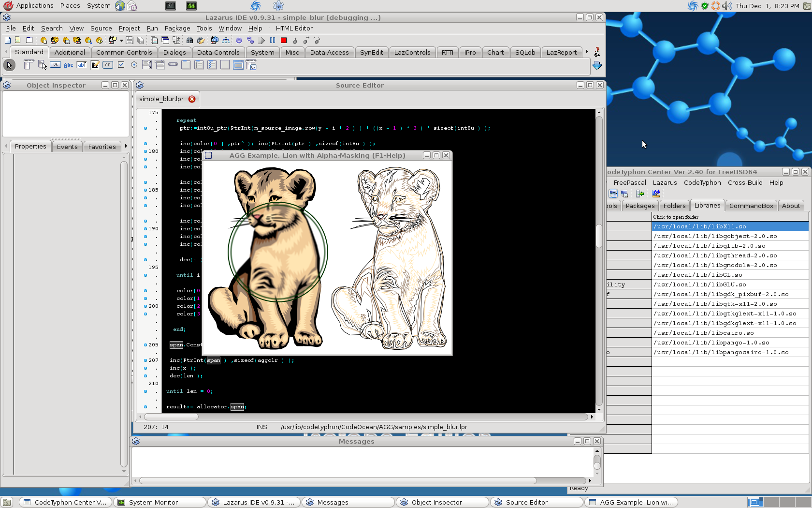Open Find with the binoculars icon
The image size is (812, 508).
(189, 40)
